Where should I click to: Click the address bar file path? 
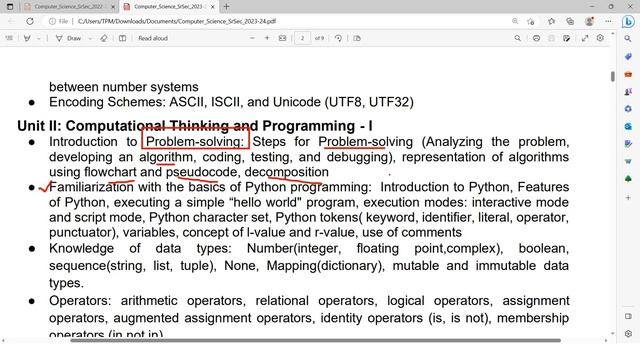[x=177, y=21]
